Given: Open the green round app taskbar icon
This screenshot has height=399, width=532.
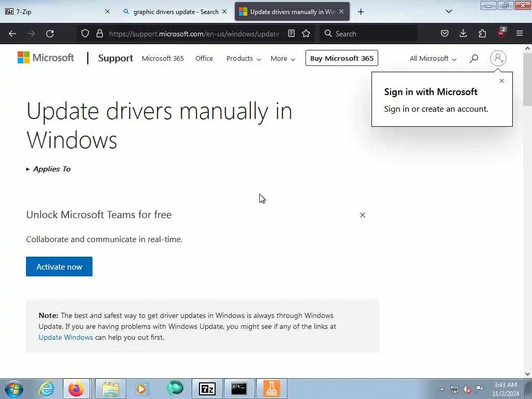Looking at the screenshot, I should click(x=175, y=389).
